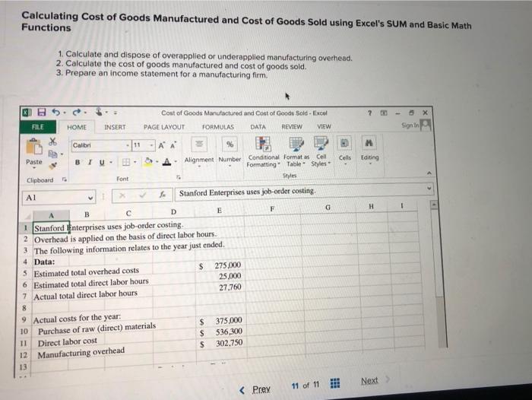Screen dimensions: 532x400
Task: Open the borders dropdown arrow
Action: (135, 162)
